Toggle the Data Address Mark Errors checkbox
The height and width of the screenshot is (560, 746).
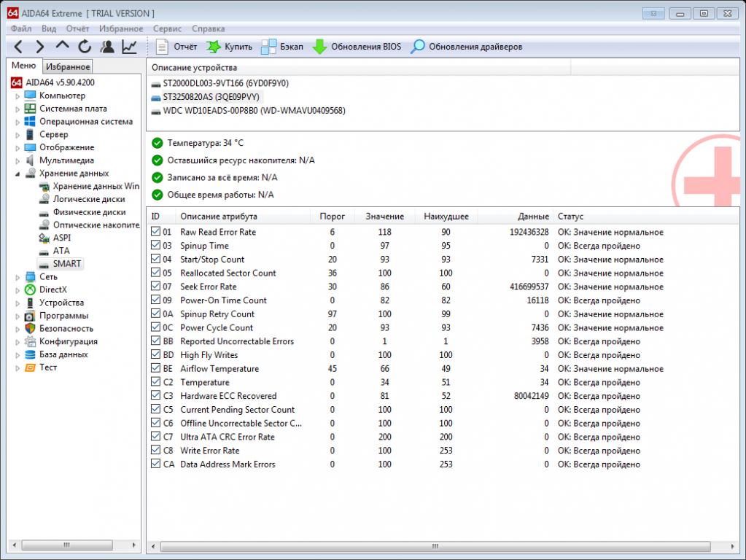155,464
